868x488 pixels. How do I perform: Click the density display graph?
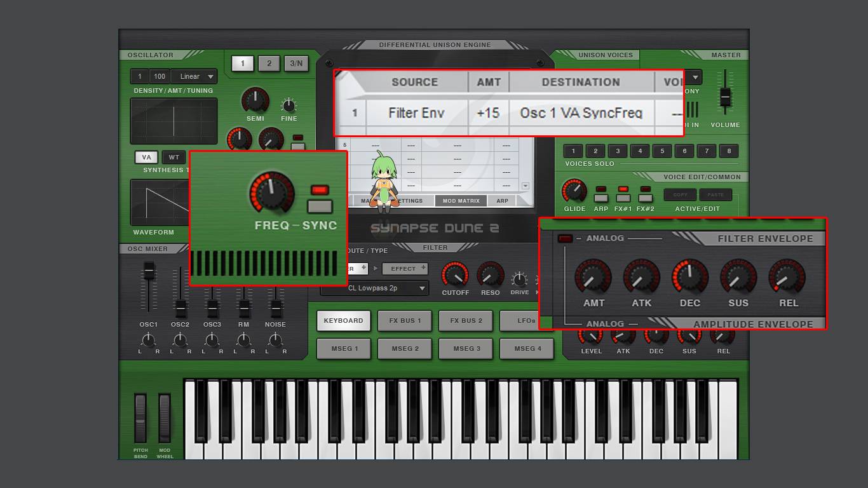click(174, 121)
